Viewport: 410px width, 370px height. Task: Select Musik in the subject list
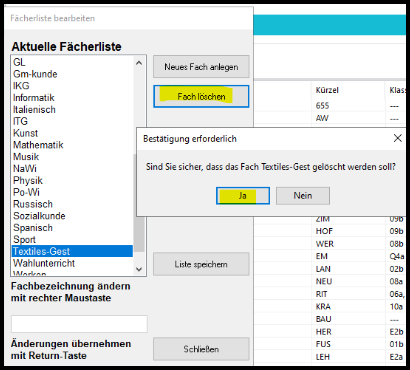coord(72,157)
